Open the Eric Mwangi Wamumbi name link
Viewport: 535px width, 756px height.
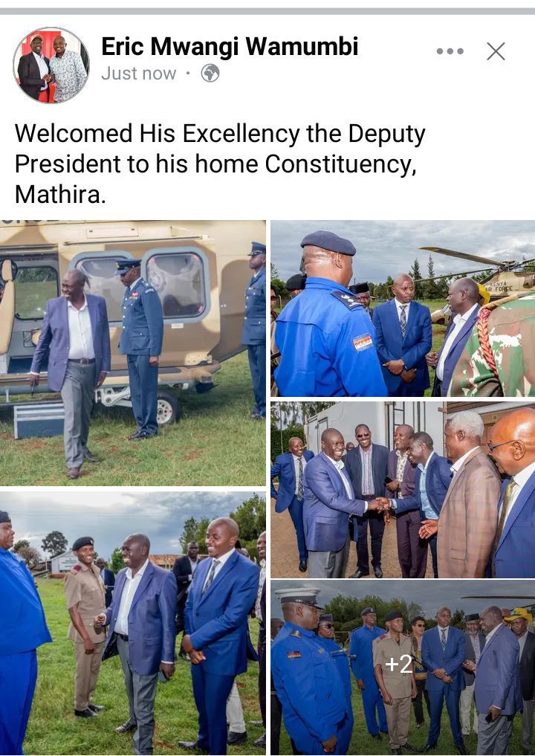click(230, 47)
